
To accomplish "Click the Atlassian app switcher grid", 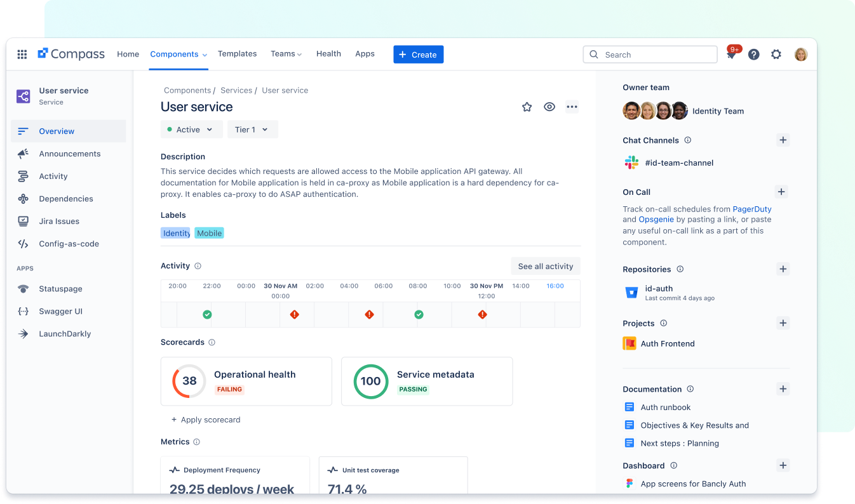I will 22,54.
